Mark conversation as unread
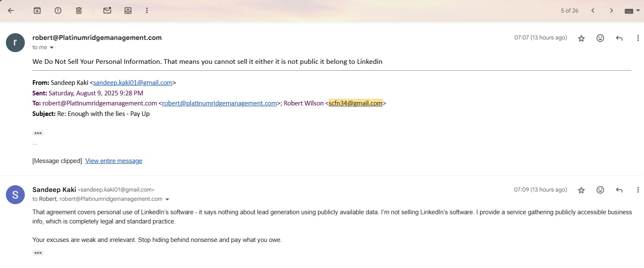Image resolution: width=644 pixels, height=268 pixels. coord(107,11)
